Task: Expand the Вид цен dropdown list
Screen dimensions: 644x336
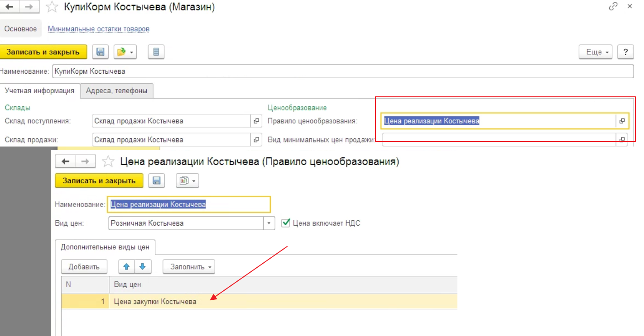Action: tap(269, 223)
